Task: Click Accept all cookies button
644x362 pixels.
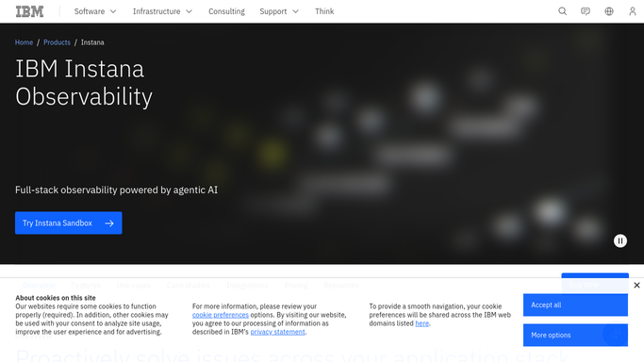Action: coord(575,304)
